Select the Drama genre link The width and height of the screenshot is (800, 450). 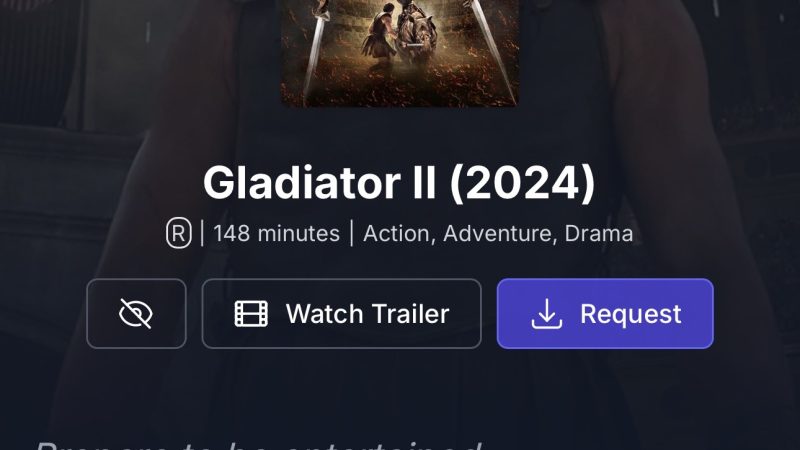tap(598, 234)
